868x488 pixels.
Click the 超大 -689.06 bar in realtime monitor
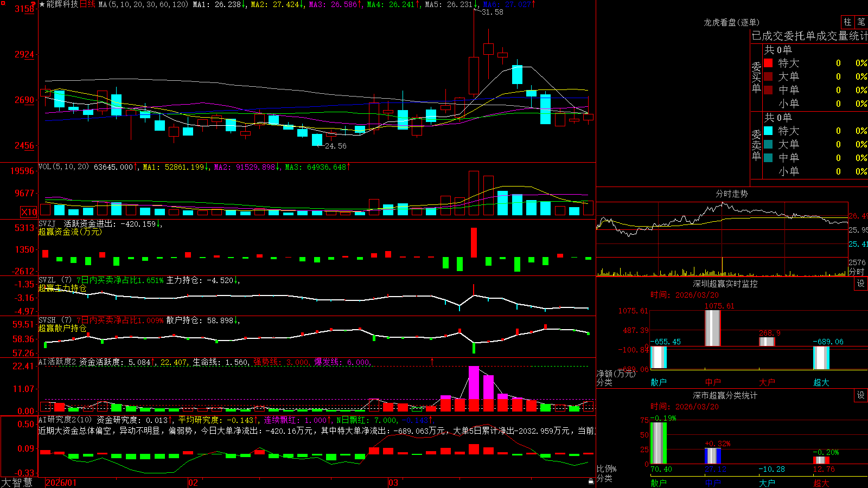pyautogui.click(x=821, y=358)
